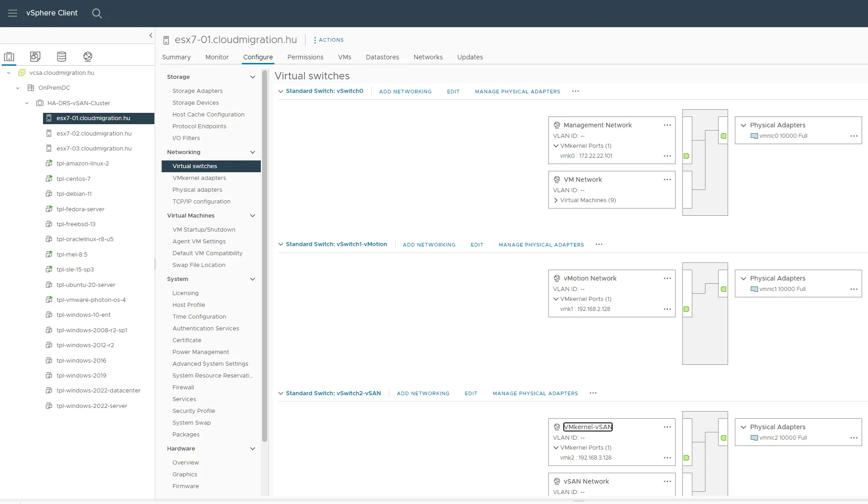This screenshot has width=868, height=504.
Task: Select host esx7-02.cloudmigration.hu in tree
Action: click(x=94, y=134)
